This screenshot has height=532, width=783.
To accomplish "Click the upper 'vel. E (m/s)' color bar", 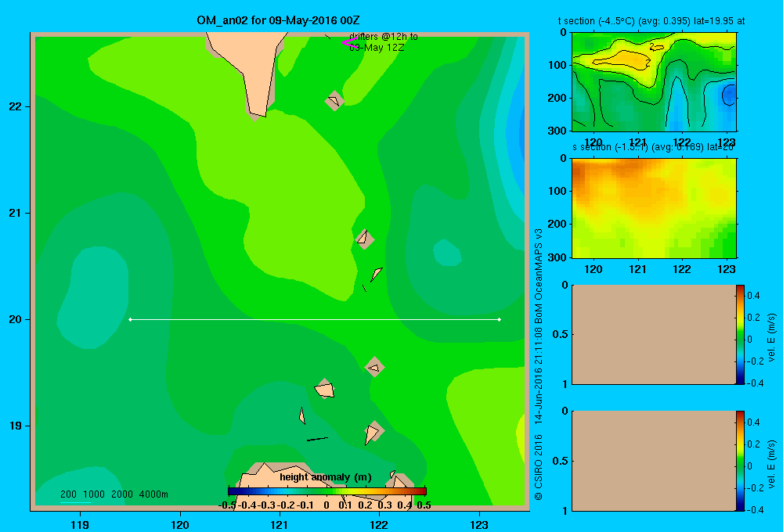I will click(740, 334).
